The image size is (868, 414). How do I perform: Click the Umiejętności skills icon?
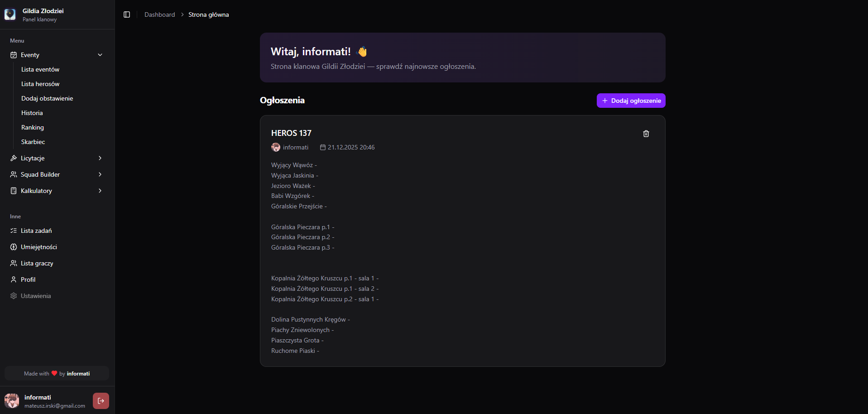tap(14, 247)
